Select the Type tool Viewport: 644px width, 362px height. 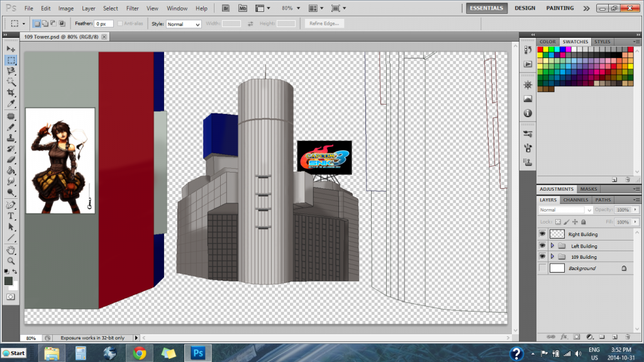pyautogui.click(x=11, y=215)
